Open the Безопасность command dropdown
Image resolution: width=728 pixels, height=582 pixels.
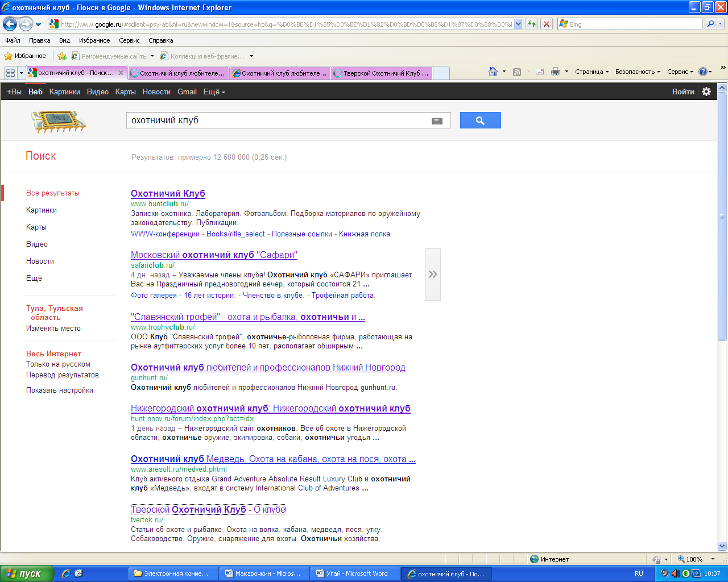[x=638, y=72]
